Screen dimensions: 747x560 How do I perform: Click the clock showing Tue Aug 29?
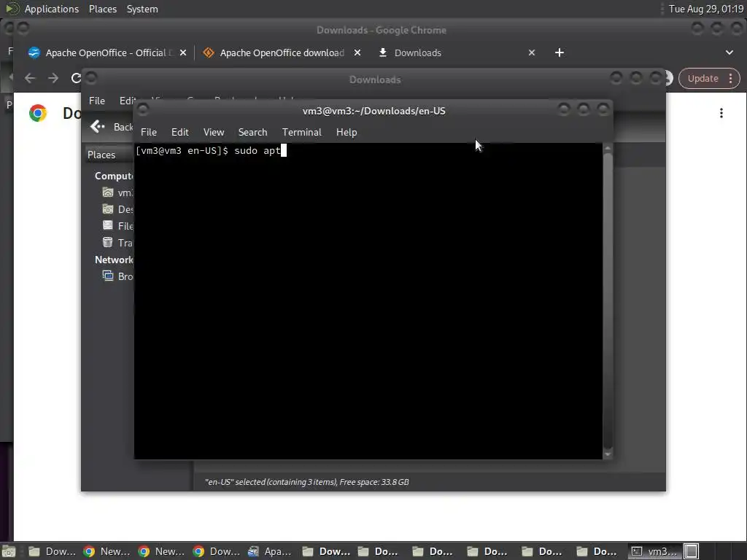click(705, 9)
